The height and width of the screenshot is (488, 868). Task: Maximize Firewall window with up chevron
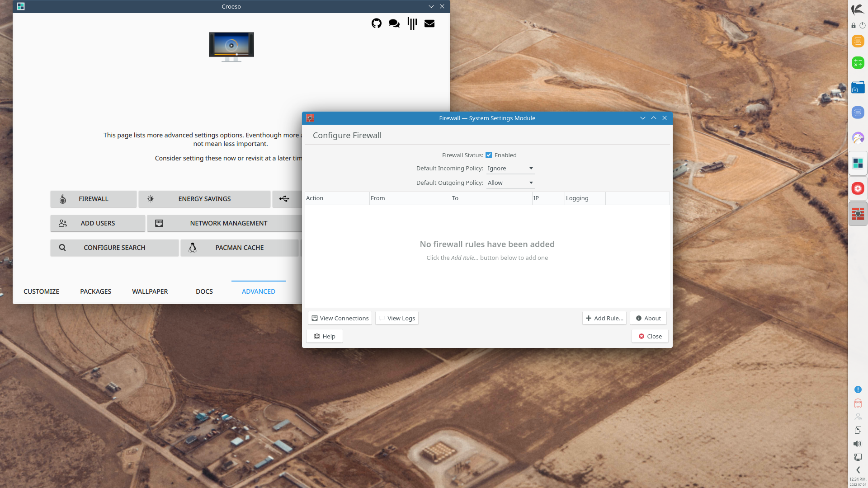[x=654, y=118]
